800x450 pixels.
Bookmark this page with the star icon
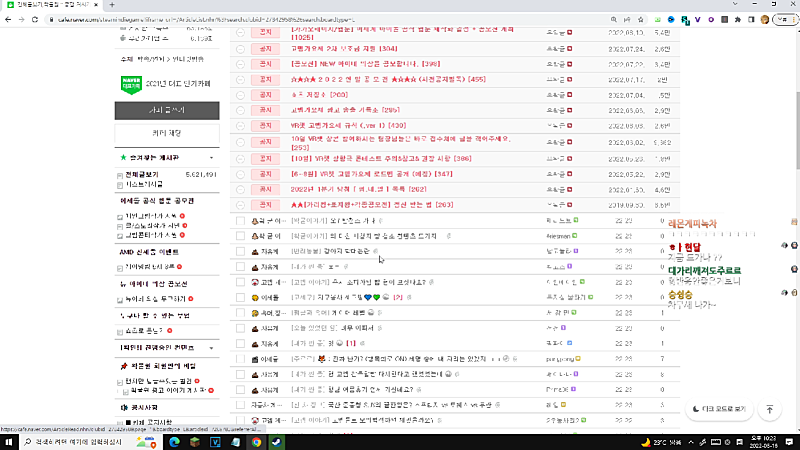640,19
